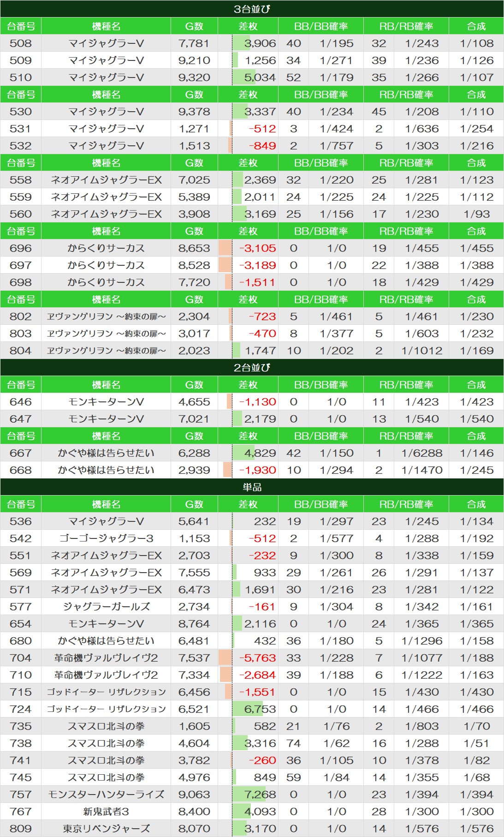Click G数 value 9,210 for machine 509

tap(194, 60)
